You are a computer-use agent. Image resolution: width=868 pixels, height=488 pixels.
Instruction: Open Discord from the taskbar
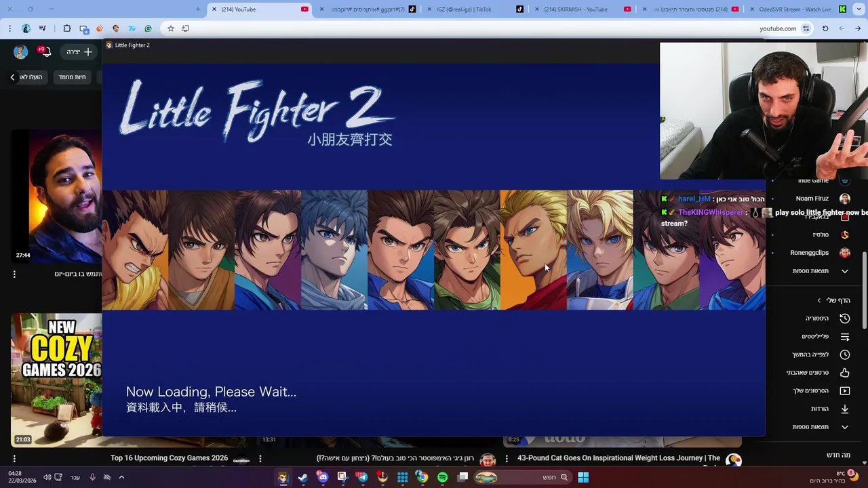click(x=323, y=477)
